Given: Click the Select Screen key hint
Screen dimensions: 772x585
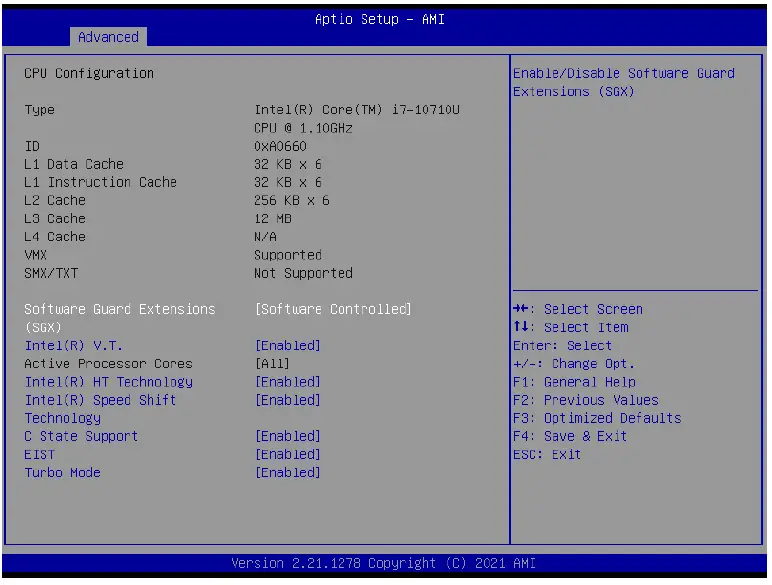Looking at the screenshot, I should 578,309.
